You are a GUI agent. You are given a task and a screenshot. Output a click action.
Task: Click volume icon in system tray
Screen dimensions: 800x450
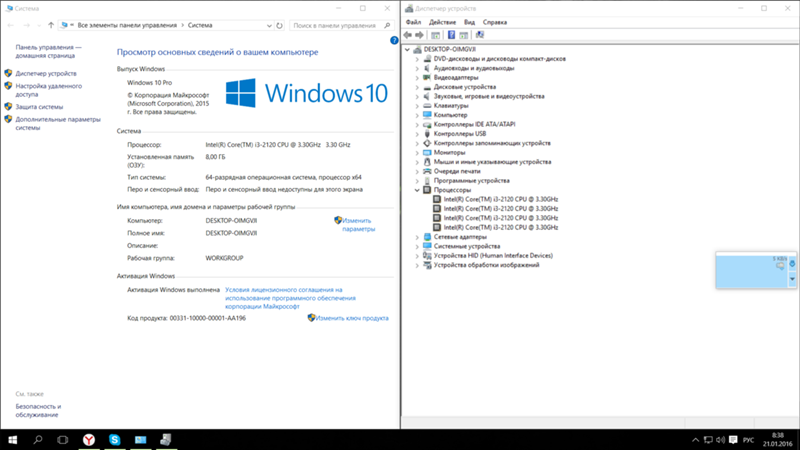(720, 440)
